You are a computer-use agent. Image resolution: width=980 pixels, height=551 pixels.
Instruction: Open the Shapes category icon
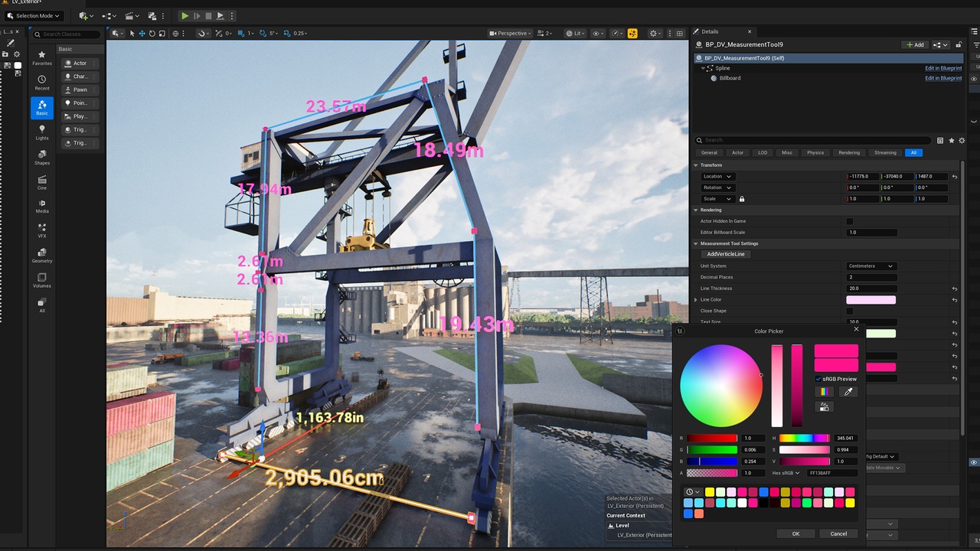[x=42, y=157]
